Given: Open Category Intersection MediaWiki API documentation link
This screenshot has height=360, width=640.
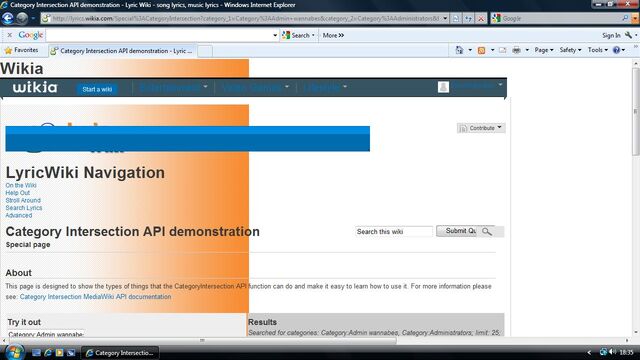Looking at the screenshot, I should (x=96, y=297).
